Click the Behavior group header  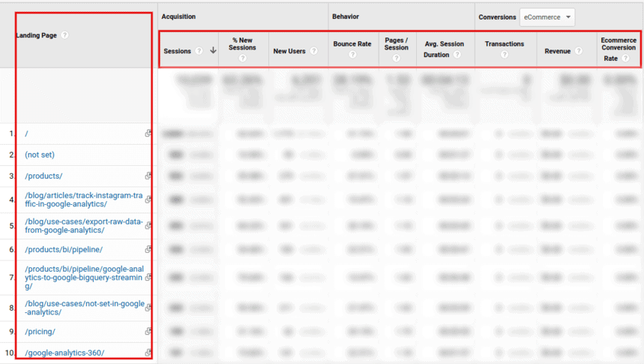[x=346, y=17]
